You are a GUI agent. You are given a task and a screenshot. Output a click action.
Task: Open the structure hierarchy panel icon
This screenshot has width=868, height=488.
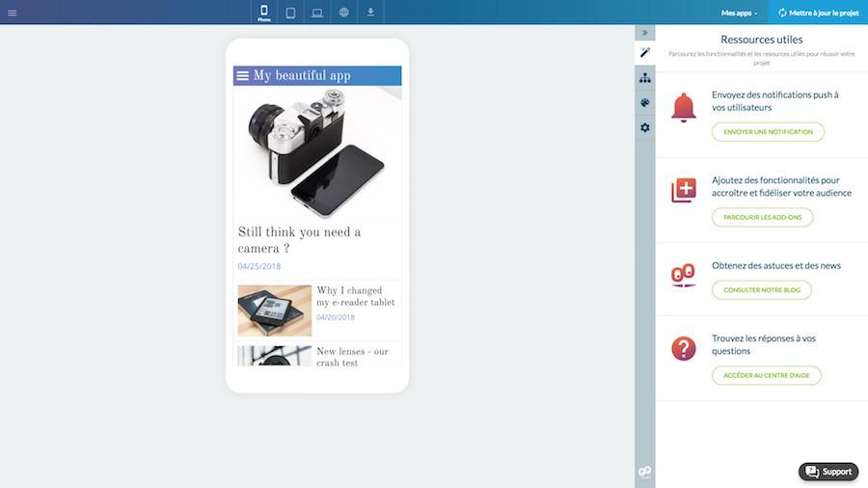point(645,77)
